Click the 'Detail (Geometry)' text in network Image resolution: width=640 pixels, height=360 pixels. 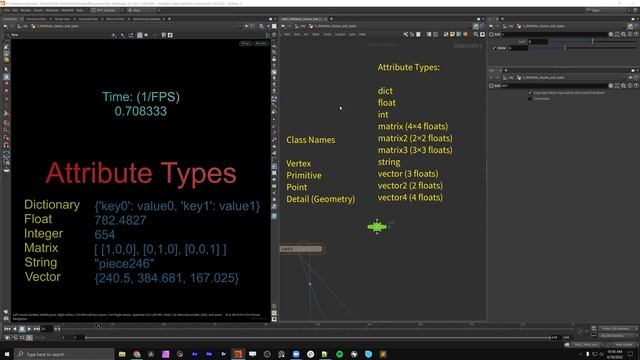pyautogui.click(x=320, y=199)
